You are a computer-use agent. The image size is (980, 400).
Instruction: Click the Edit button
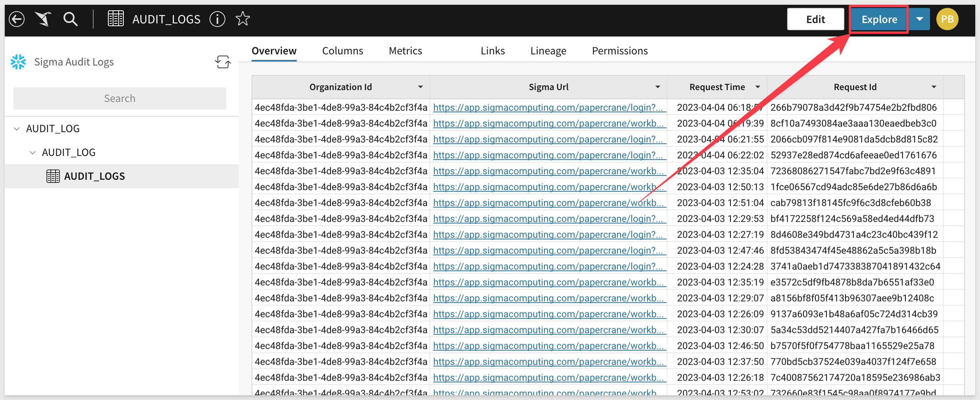(816, 19)
